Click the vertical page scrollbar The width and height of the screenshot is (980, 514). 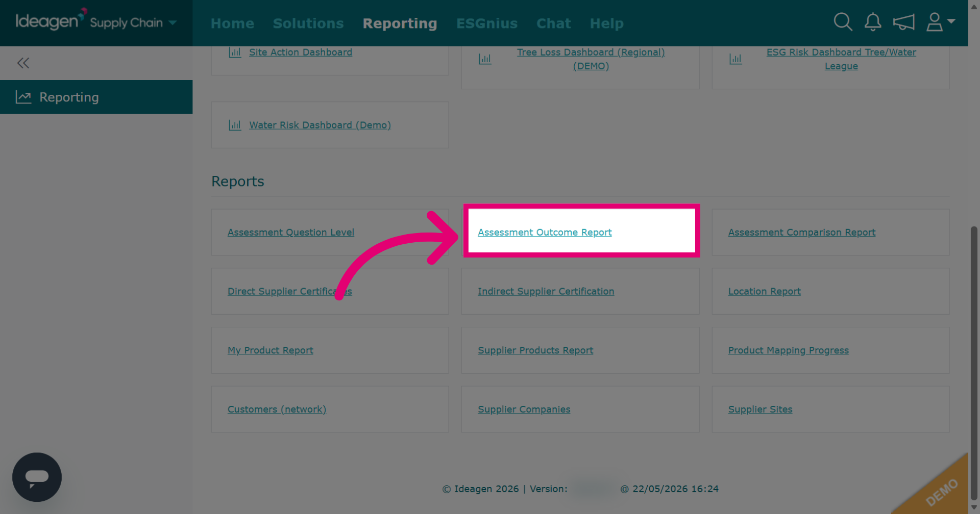(x=974, y=363)
